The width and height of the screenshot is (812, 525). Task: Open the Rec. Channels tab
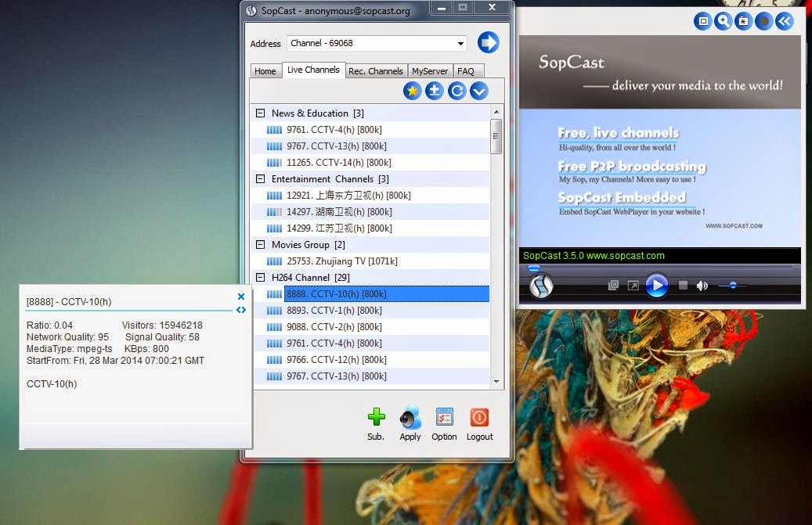click(375, 71)
